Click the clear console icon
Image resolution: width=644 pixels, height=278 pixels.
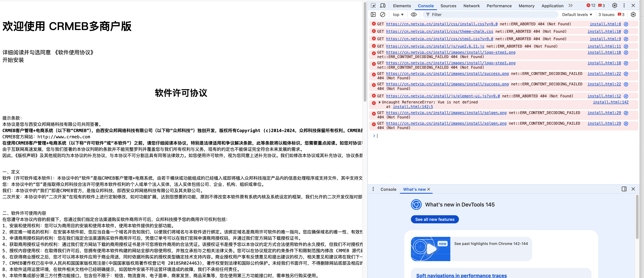(382, 15)
